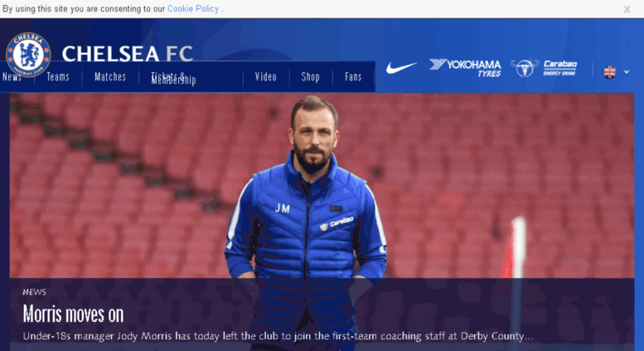Image resolution: width=644 pixels, height=351 pixels.
Task: Open the Cookie Policy link
Action: [192, 8]
